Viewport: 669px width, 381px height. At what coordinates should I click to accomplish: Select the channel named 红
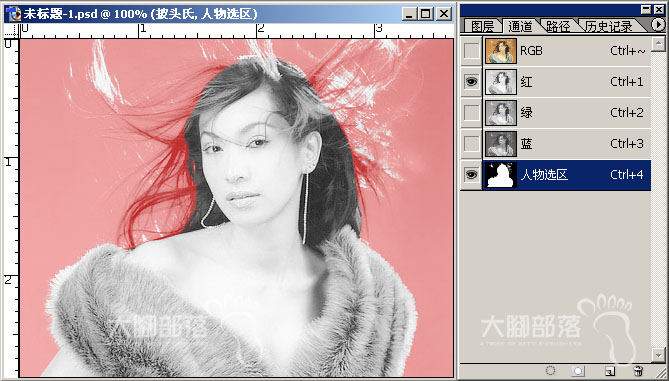click(x=526, y=81)
